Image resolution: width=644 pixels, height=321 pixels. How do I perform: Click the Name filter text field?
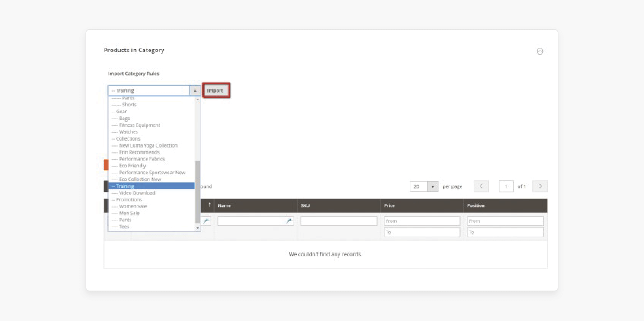coord(256,221)
